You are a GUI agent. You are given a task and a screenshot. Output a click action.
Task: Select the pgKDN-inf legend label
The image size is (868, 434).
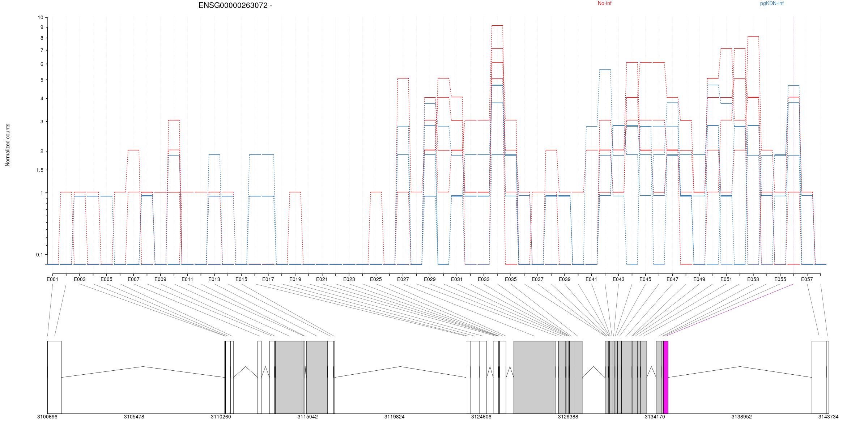(772, 3)
